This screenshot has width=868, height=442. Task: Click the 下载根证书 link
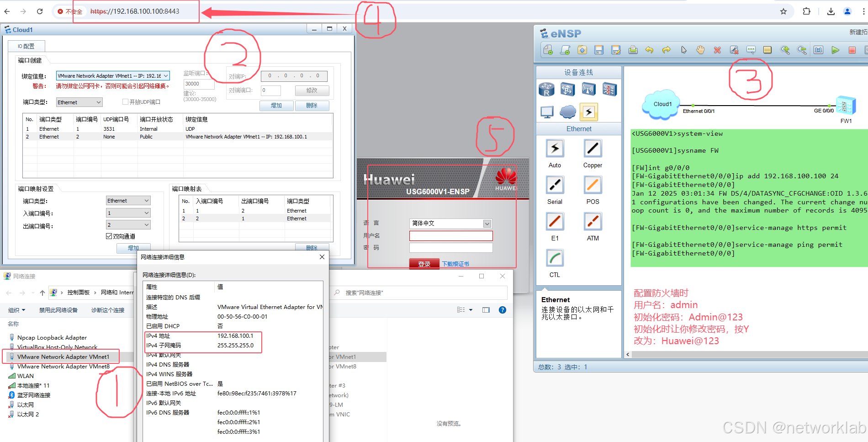click(x=455, y=264)
